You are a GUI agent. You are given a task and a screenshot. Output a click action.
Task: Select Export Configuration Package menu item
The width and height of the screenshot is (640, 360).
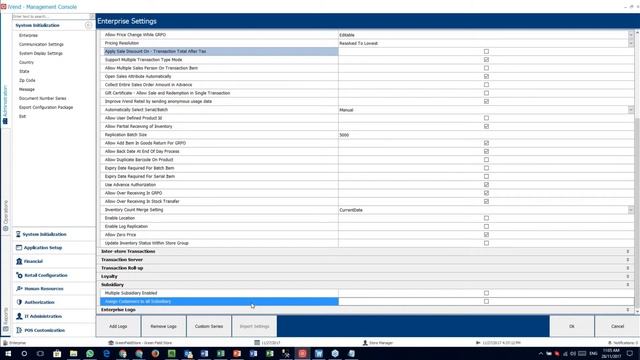pos(46,107)
